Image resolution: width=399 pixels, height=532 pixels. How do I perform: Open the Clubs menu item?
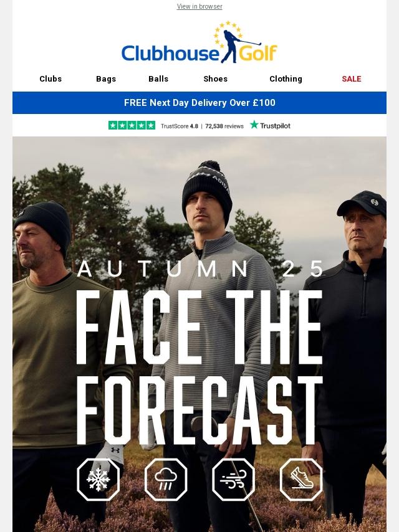(50, 78)
